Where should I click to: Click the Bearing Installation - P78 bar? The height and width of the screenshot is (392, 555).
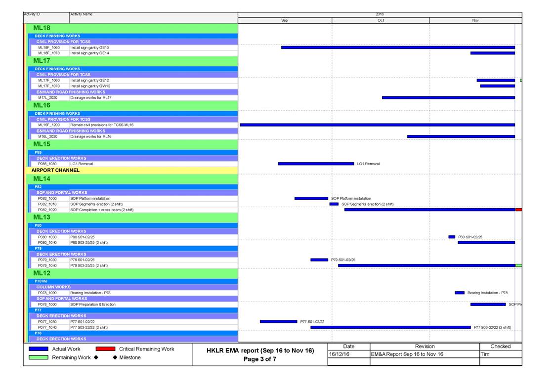point(460,293)
